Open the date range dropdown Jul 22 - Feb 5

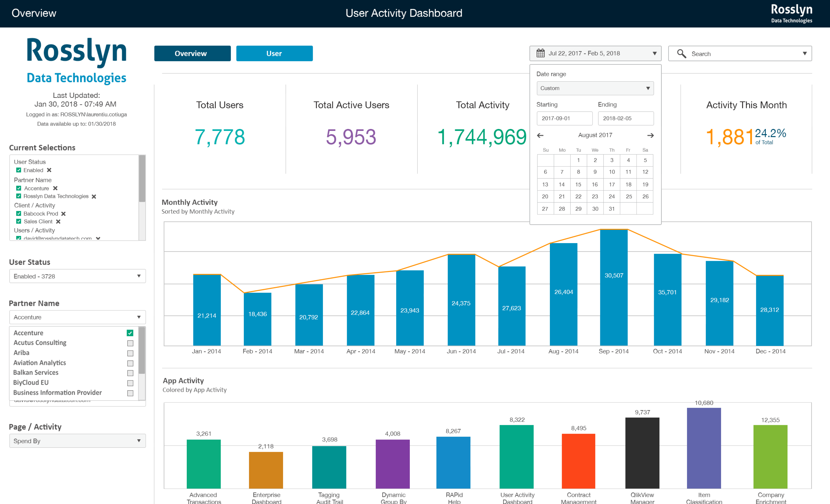pyautogui.click(x=595, y=53)
